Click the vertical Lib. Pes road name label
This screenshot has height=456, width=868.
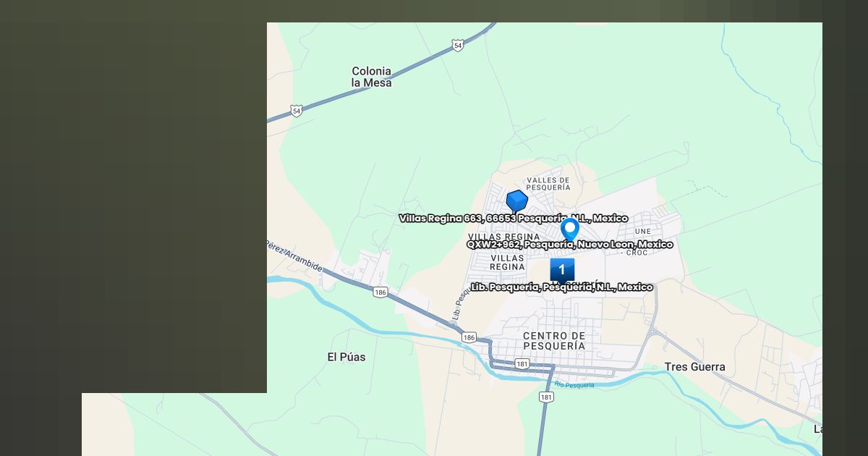click(x=457, y=305)
